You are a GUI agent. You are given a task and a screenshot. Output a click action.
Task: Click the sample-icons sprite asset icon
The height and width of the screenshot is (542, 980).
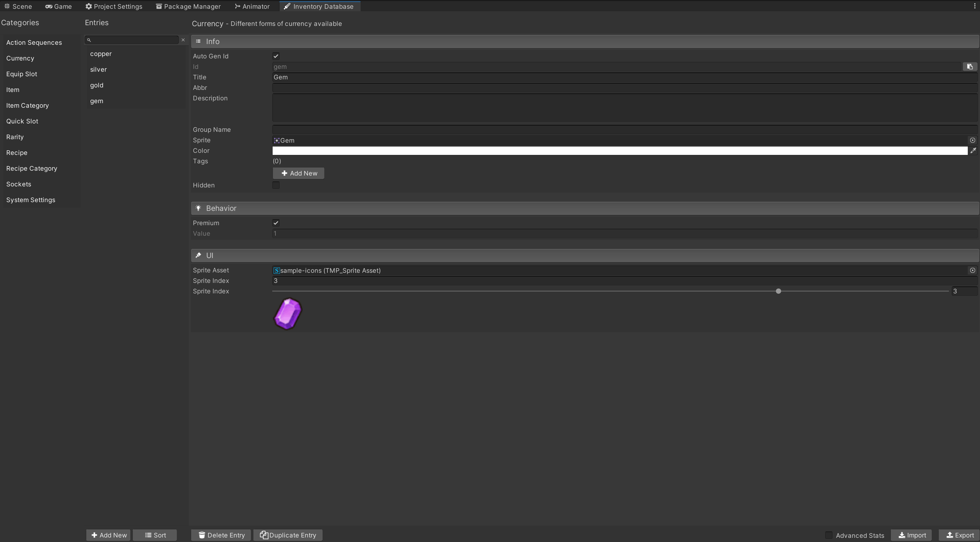pyautogui.click(x=276, y=270)
